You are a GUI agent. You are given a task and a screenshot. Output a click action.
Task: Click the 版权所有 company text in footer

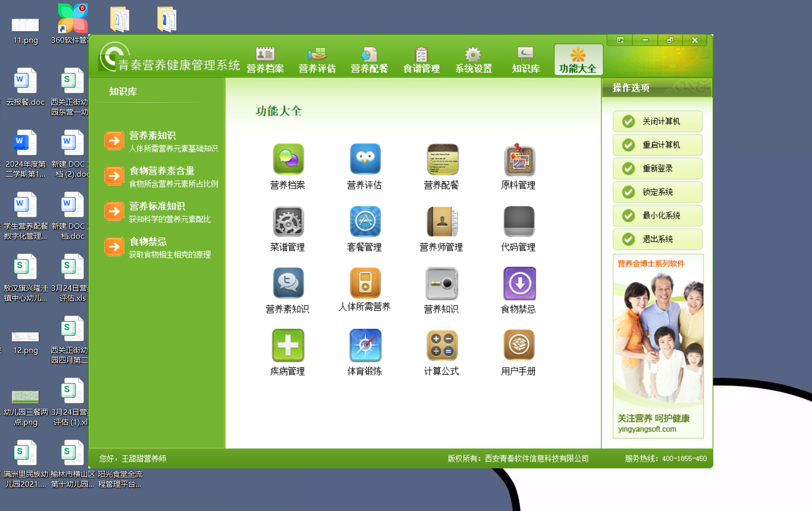(518, 458)
